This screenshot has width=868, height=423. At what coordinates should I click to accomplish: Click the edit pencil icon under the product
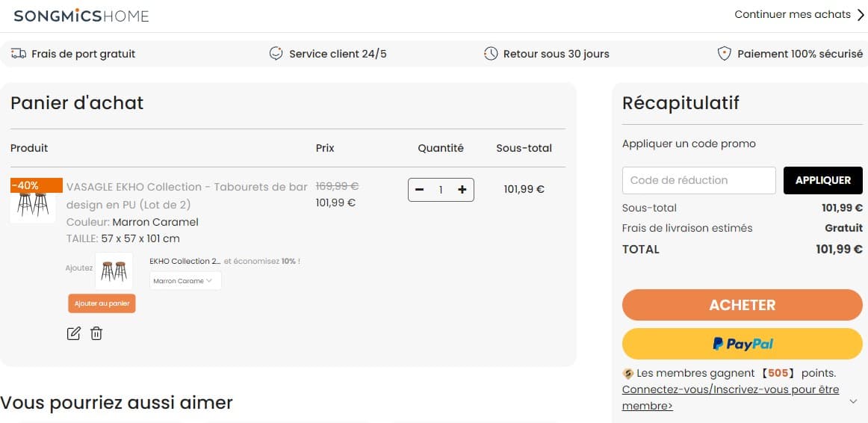click(73, 333)
